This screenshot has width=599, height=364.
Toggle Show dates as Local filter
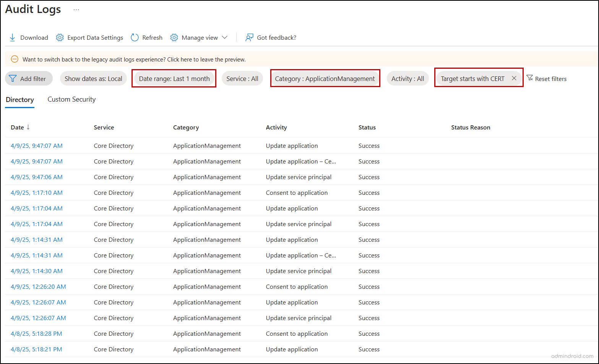click(x=93, y=78)
